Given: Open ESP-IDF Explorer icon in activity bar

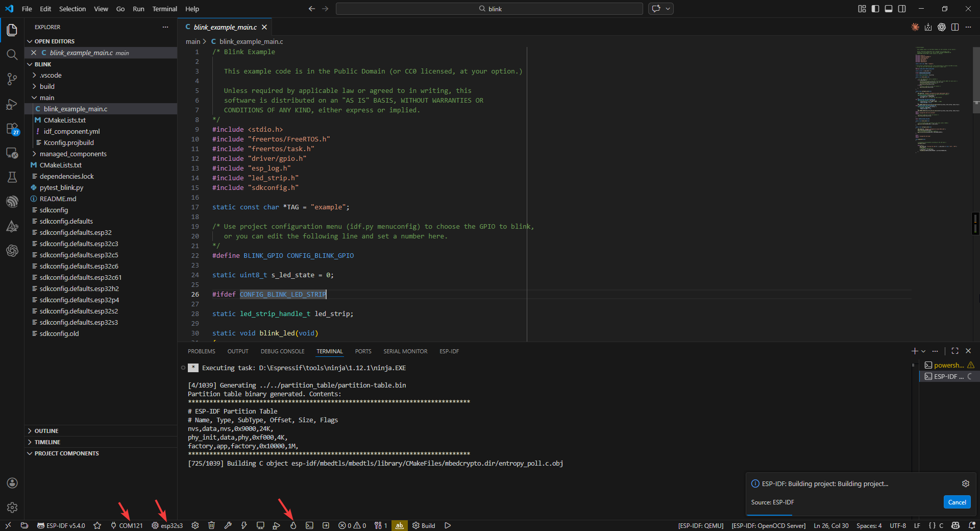Looking at the screenshot, I should [12, 202].
